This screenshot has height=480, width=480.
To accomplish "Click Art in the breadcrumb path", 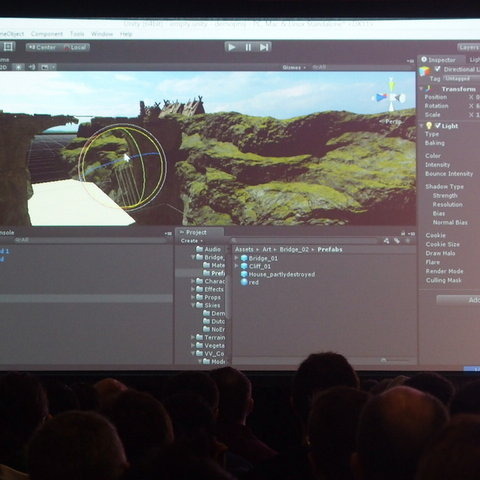I will (x=267, y=249).
